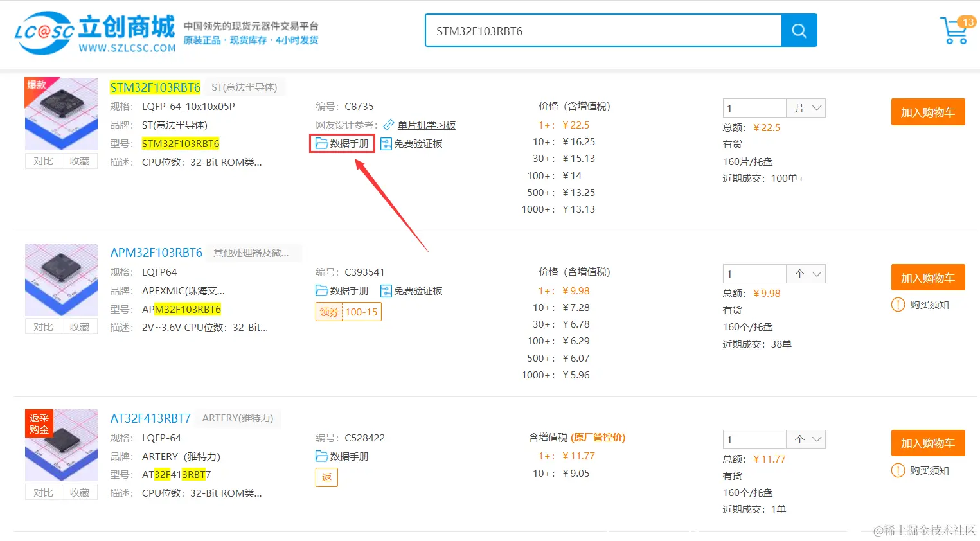This screenshot has width=980, height=541.
Task: Open 个 unit dropdown for AT32F413RBT7
Action: 806,439
